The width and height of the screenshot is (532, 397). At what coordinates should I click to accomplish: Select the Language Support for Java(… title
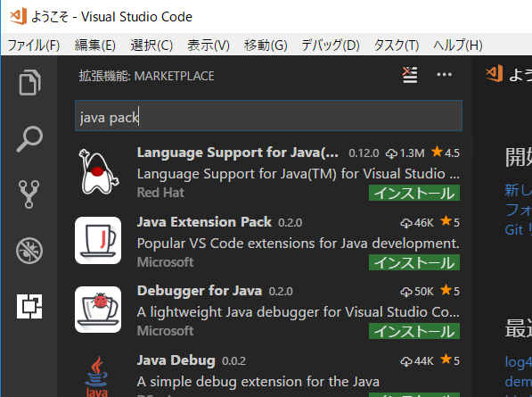point(238,153)
